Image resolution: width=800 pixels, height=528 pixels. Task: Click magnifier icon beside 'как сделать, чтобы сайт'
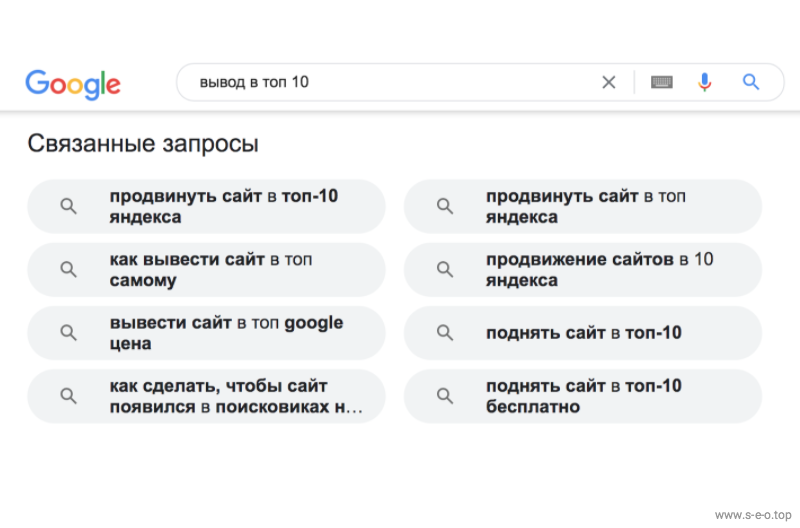pyautogui.click(x=68, y=396)
